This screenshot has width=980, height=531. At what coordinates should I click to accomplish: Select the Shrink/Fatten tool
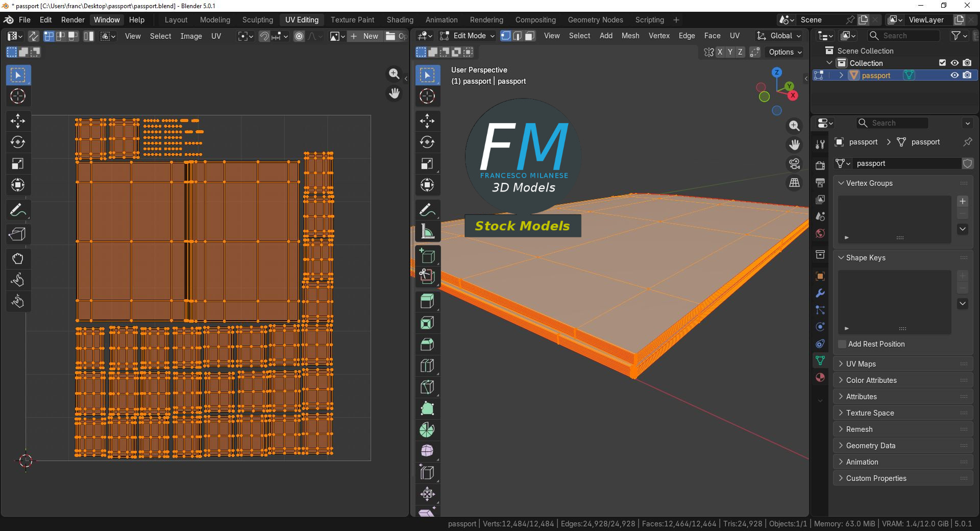[428, 494]
